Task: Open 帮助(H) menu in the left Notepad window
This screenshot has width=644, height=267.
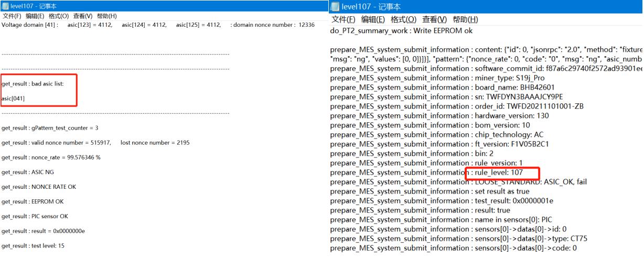Action: (x=106, y=16)
